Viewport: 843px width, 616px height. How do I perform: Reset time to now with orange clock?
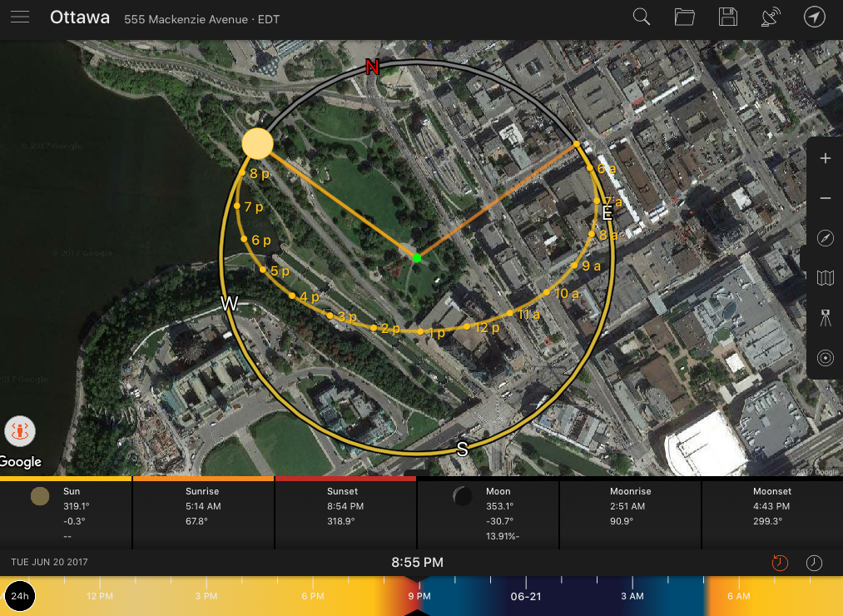(780, 563)
